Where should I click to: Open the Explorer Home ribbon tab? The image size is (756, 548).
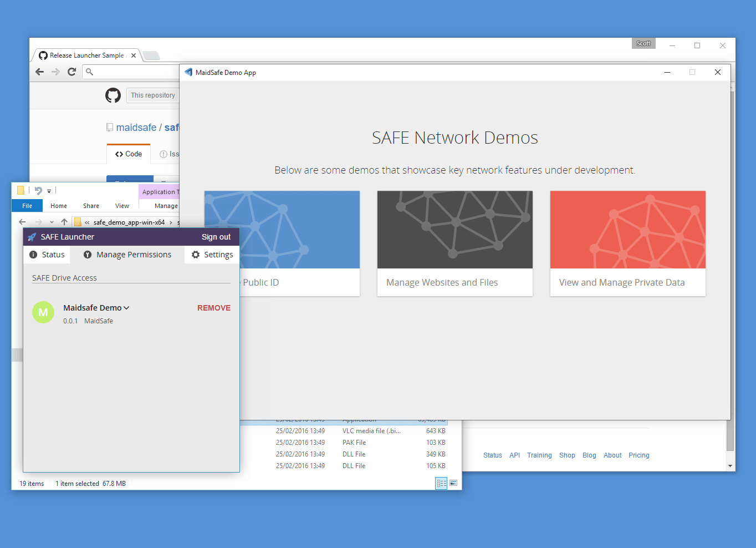pos(59,206)
